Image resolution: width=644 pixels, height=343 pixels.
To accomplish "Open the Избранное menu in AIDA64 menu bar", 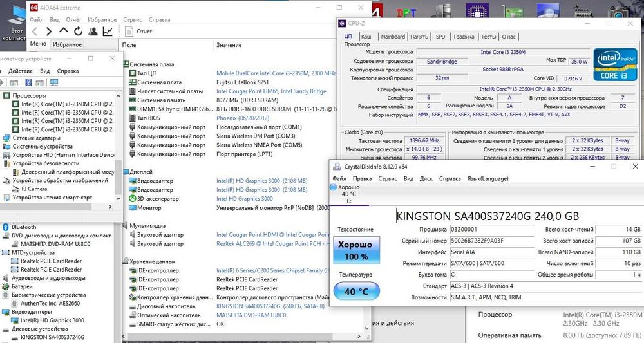I will pyautogui.click(x=102, y=19).
